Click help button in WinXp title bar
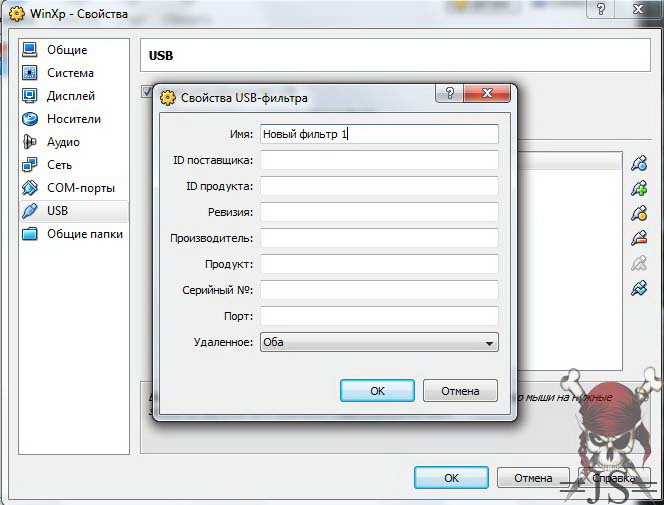Image resolution: width=664 pixels, height=505 pixels. [600, 8]
